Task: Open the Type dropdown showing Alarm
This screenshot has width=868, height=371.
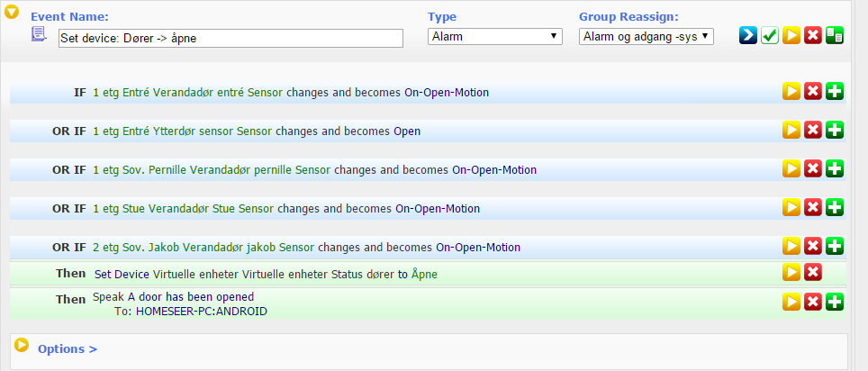Action: (495, 37)
